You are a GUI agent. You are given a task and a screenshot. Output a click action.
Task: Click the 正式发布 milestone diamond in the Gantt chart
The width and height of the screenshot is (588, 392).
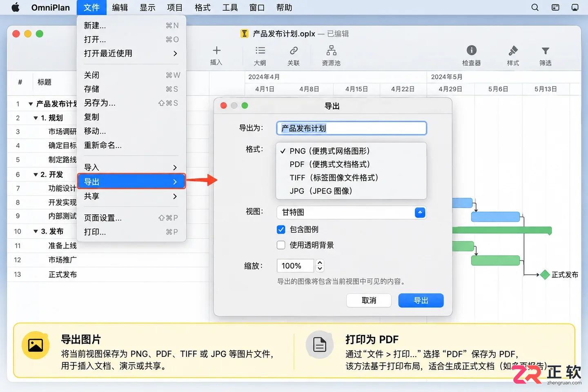click(x=545, y=275)
